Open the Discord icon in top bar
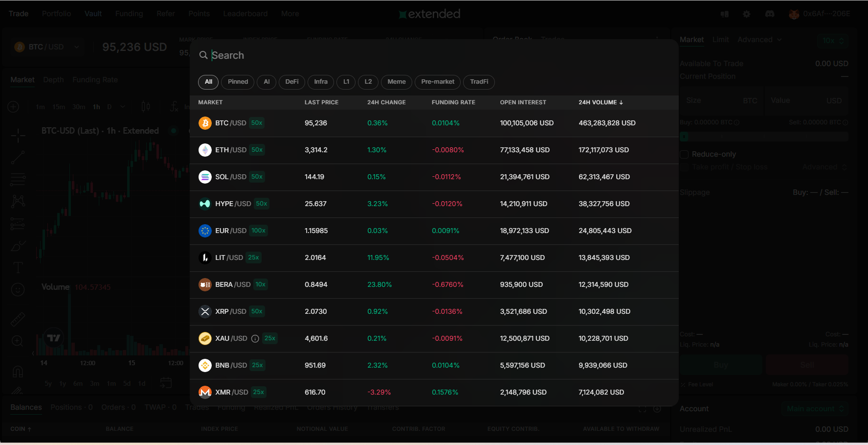The width and height of the screenshot is (868, 445). 769,14
